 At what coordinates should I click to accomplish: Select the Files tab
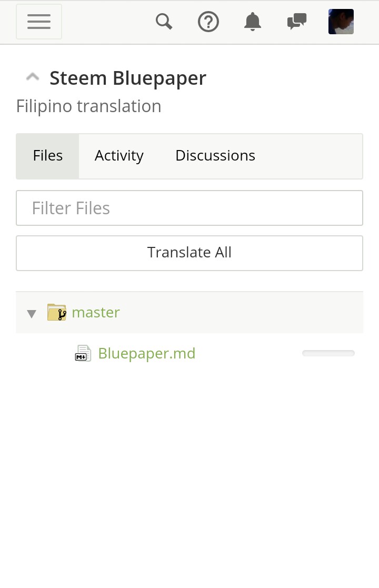click(x=48, y=156)
